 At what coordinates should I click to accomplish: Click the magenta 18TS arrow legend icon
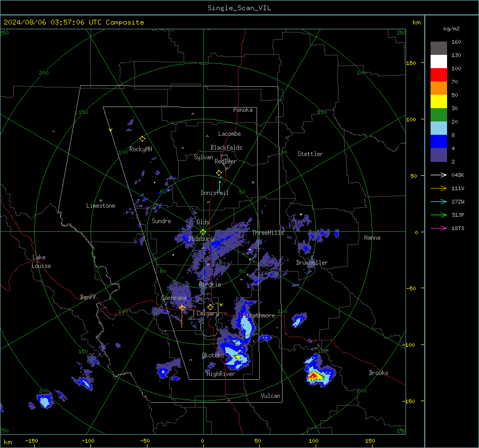(x=439, y=228)
